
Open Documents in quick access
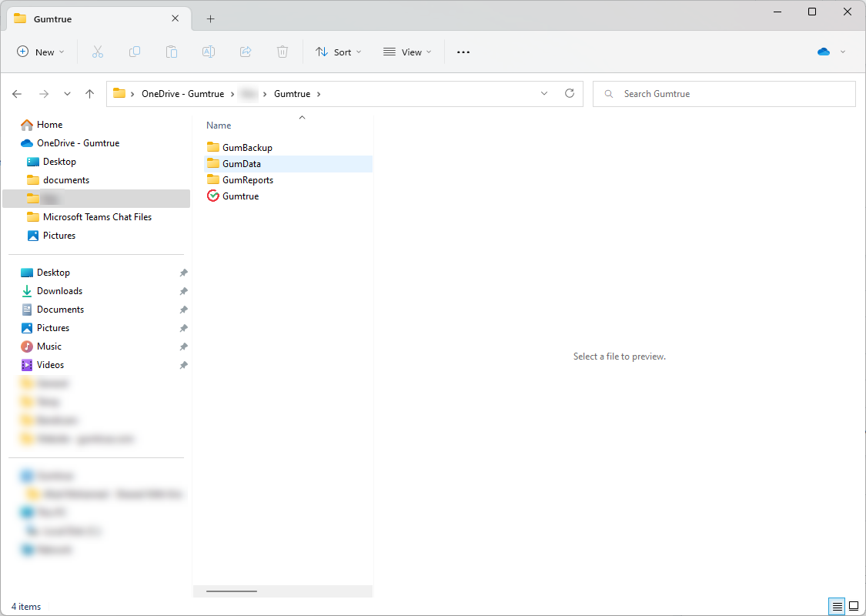pyautogui.click(x=52, y=310)
